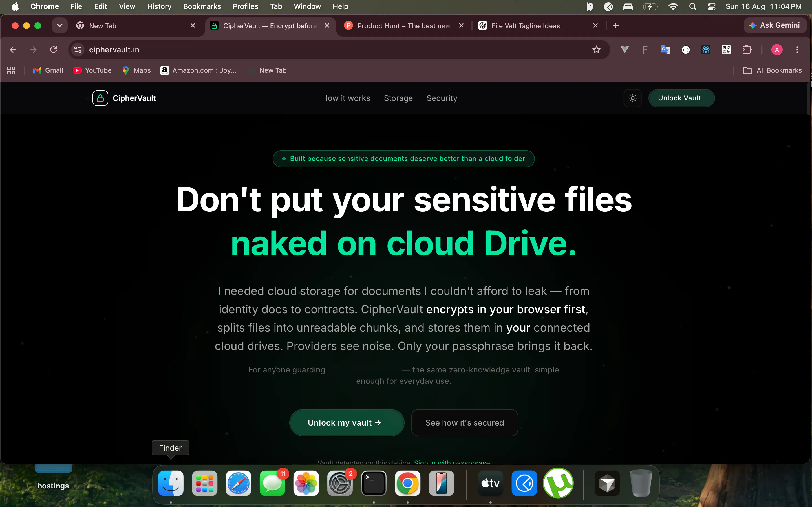This screenshot has height=507, width=812.
Task: Open the All Bookmarks folder
Action: click(x=772, y=70)
